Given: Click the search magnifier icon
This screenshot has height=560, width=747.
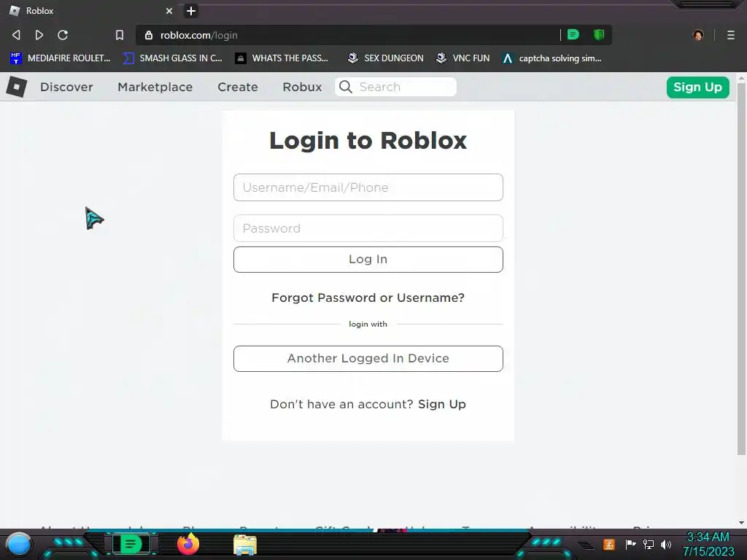Looking at the screenshot, I should (346, 87).
